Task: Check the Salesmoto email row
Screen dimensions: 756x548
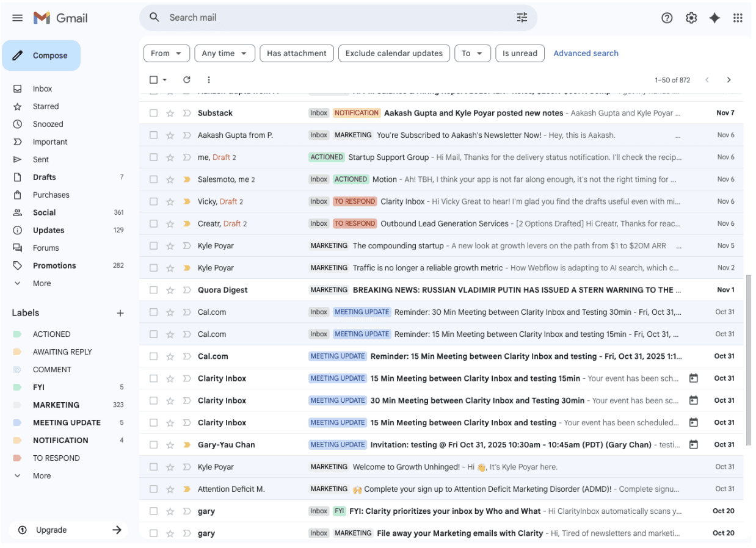Action: (x=153, y=179)
